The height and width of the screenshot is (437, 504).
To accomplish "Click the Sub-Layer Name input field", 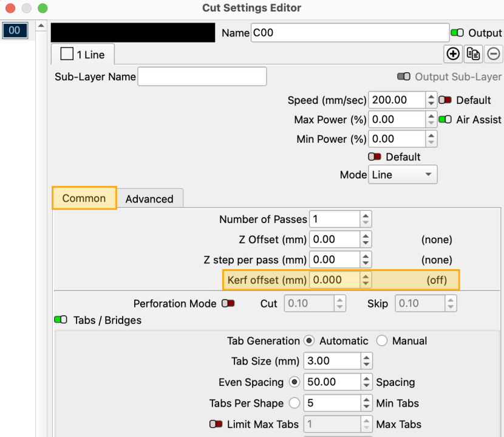I will (202, 77).
